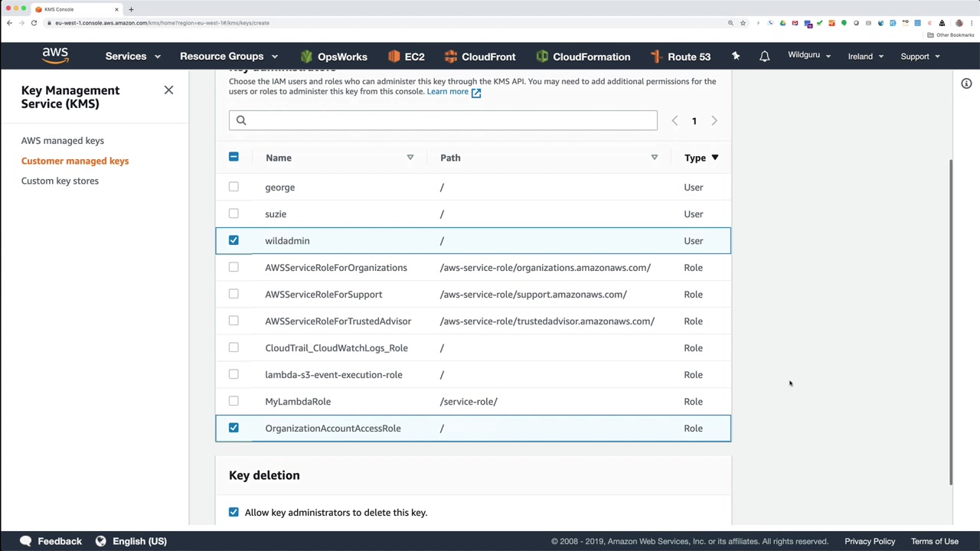The width and height of the screenshot is (980, 551).
Task: Click the pin shortcuts icon
Action: [x=736, y=57]
